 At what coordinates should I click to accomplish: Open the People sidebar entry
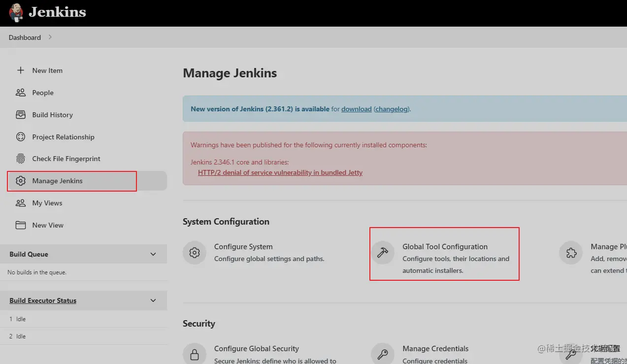pyautogui.click(x=43, y=93)
